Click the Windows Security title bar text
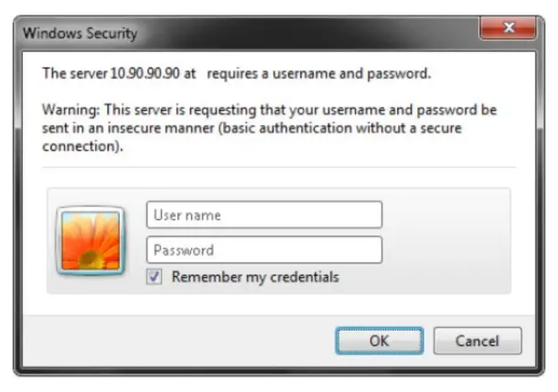 click(80, 34)
